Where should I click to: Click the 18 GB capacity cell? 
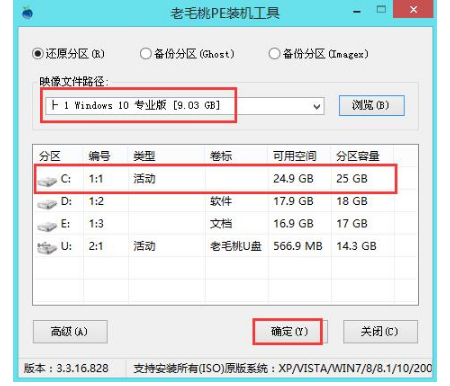[352, 201]
